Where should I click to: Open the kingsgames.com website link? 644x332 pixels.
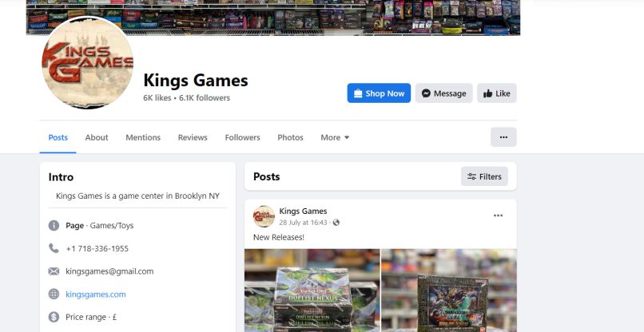[x=96, y=294]
